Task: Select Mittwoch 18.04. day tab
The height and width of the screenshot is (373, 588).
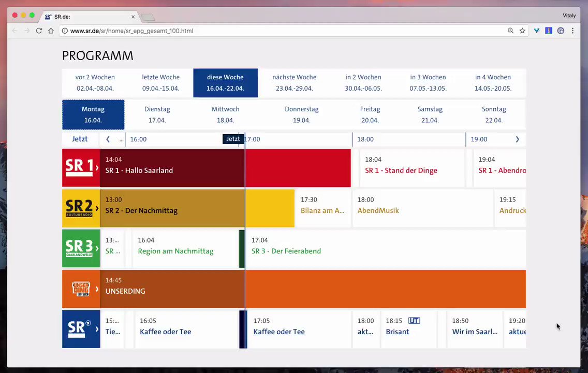Action: click(x=225, y=115)
